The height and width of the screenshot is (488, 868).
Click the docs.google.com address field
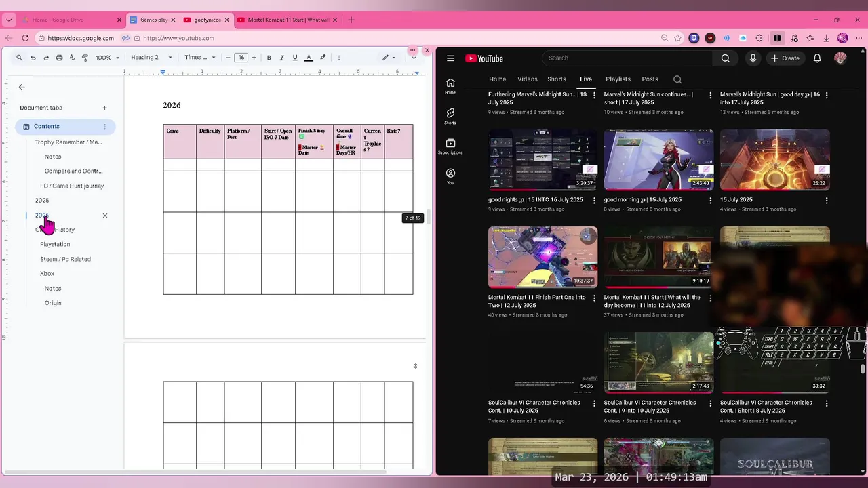80,38
